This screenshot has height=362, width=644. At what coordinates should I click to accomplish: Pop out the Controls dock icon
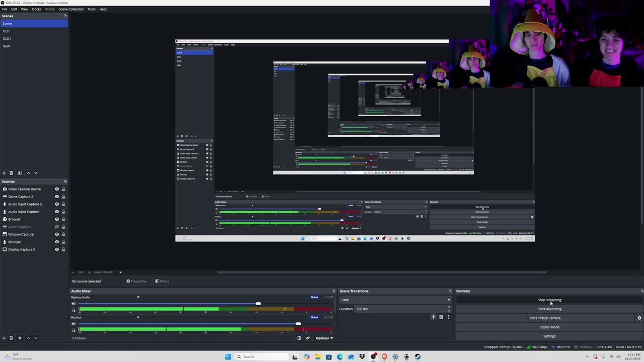point(641,291)
